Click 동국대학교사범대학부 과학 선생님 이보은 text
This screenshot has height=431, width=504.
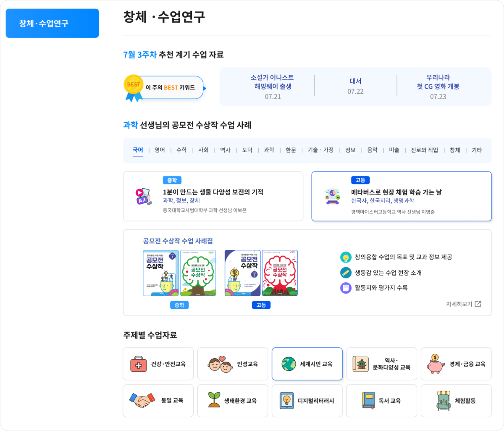(205, 210)
